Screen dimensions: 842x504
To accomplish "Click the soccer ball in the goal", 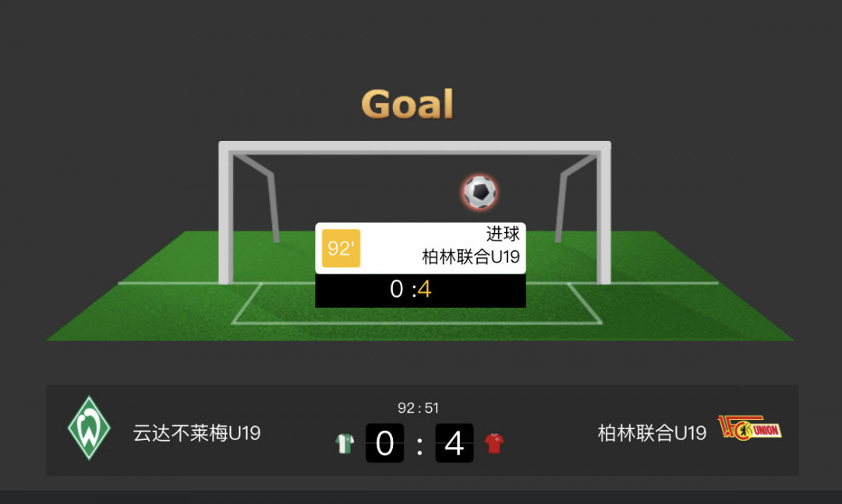I will pos(479,192).
